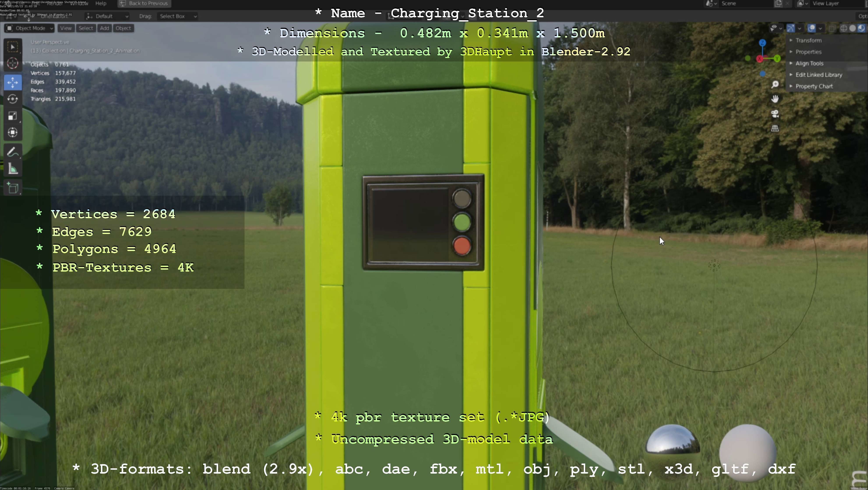
Task: Pick the Rotate tool
Action: point(13,99)
